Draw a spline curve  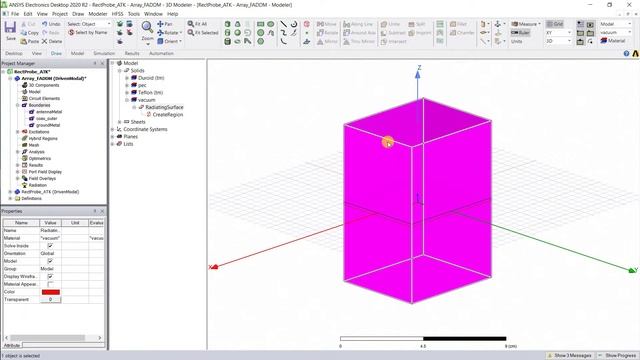(283, 33)
